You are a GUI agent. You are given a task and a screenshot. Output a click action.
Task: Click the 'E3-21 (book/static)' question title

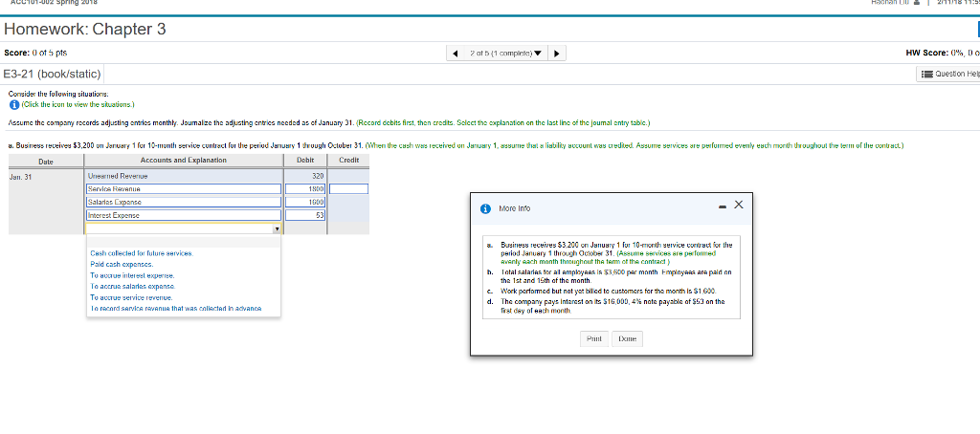click(x=52, y=75)
